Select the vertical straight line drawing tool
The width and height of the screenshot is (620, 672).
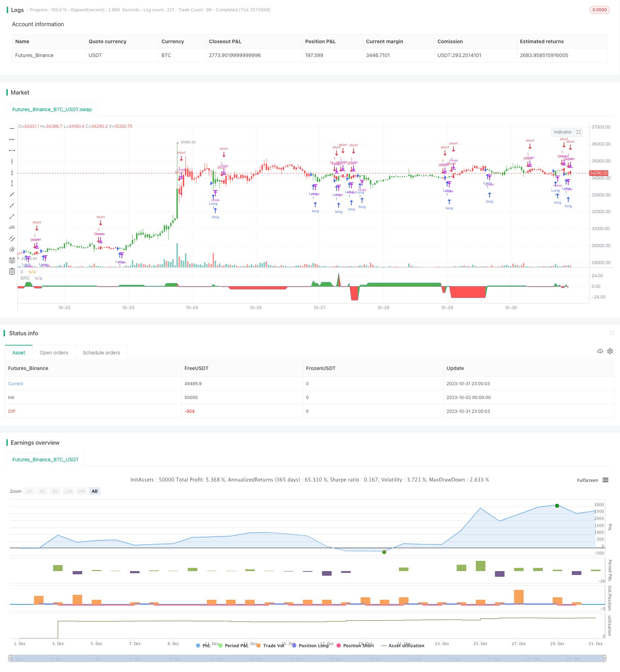pyautogui.click(x=12, y=161)
